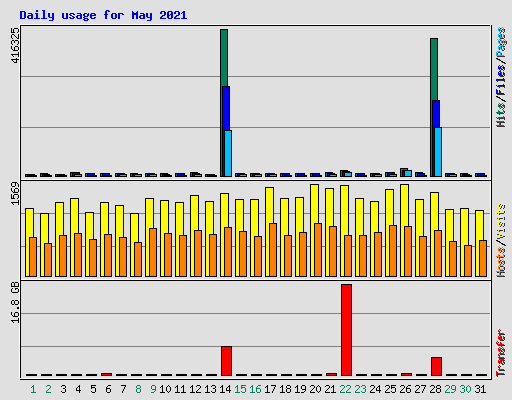Click day label 4
Screen dimensions: 512x400
point(78,389)
